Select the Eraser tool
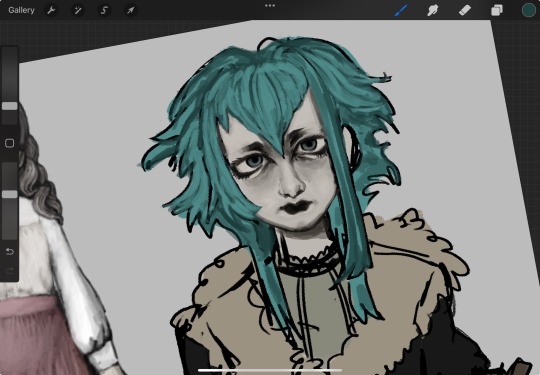 [465, 10]
